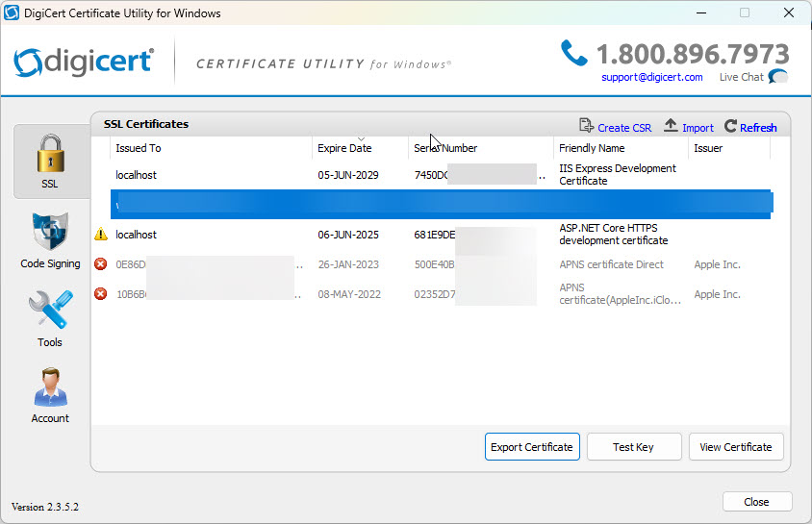
Task: Click the Issued To entry starting 0E86D
Action: [209, 264]
